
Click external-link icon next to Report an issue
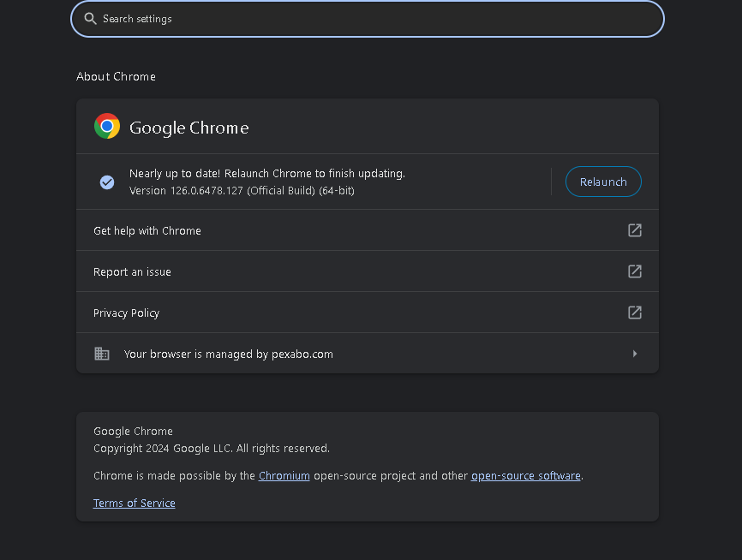coord(635,271)
